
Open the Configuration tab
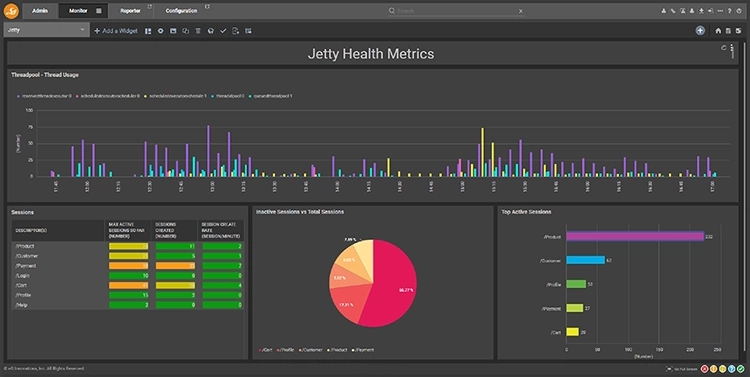click(181, 11)
